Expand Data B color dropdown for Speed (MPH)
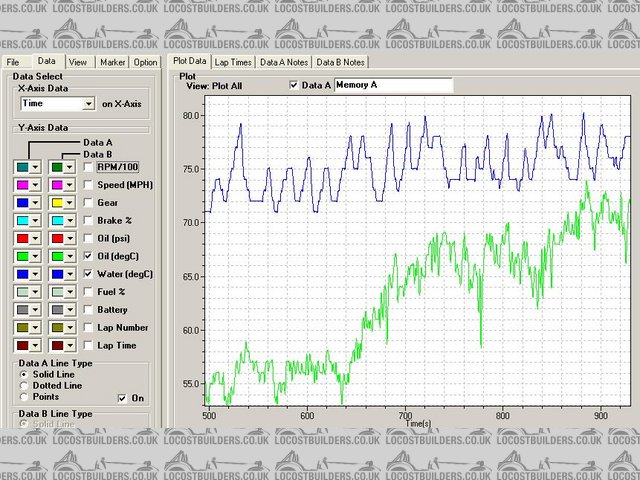Viewport: 640px width, 480px height. tap(71, 184)
